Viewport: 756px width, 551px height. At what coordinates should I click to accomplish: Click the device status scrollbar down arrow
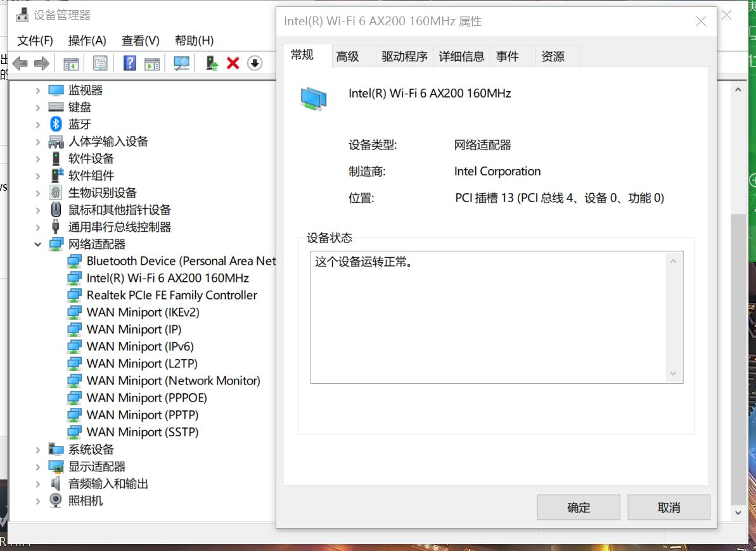[x=673, y=374]
